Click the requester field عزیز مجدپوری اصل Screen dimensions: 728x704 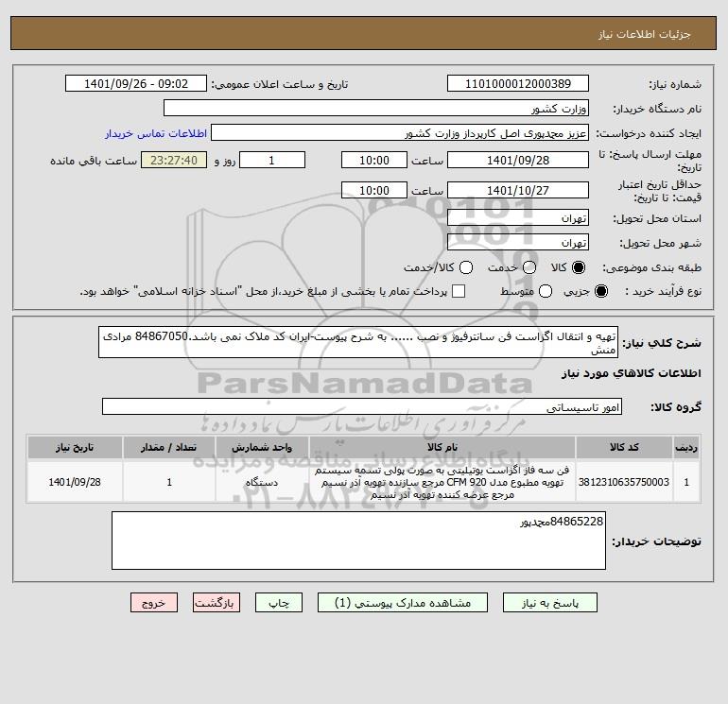[x=400, y=133]
